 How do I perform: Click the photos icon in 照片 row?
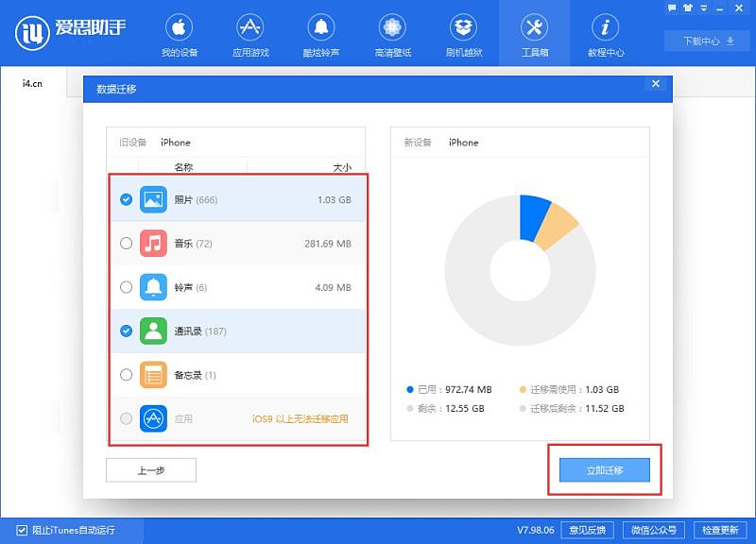(x=153, y=199)
